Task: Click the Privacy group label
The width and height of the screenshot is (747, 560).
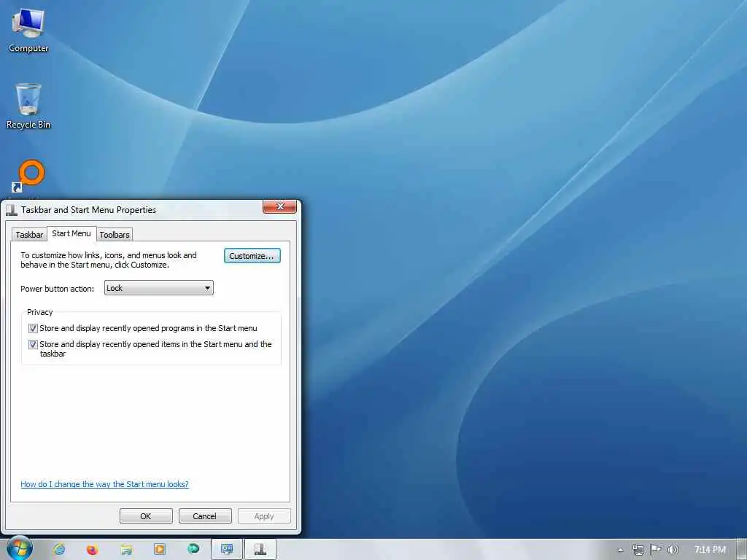Action: pos(39,312)
